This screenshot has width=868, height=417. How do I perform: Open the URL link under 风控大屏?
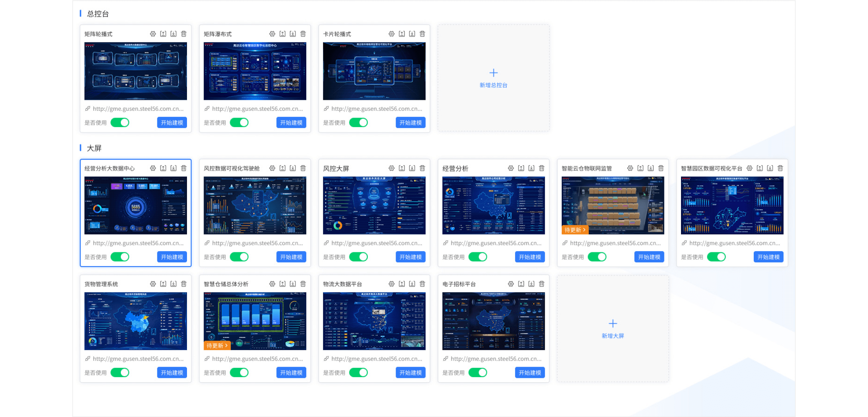(376, 243)
